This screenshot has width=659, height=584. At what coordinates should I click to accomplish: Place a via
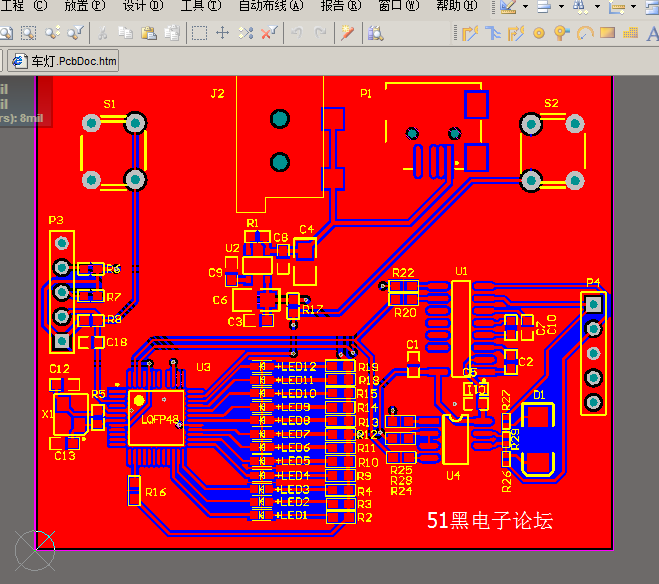(561, 33)
